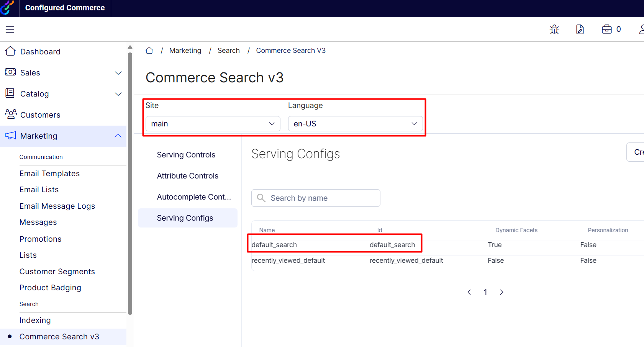The width and height of the screenshot is (644, 347).
Task: Switch to Serving Controls tab
Action: [186, 155]
